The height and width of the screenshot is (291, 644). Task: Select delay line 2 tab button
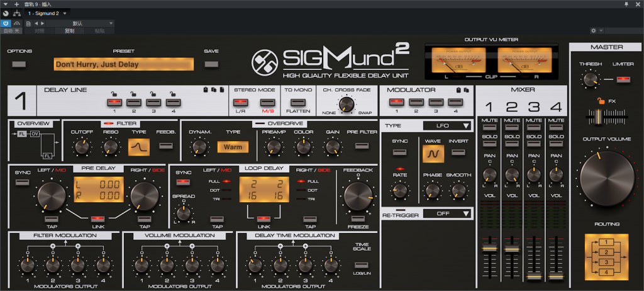[x=133, y=103]
